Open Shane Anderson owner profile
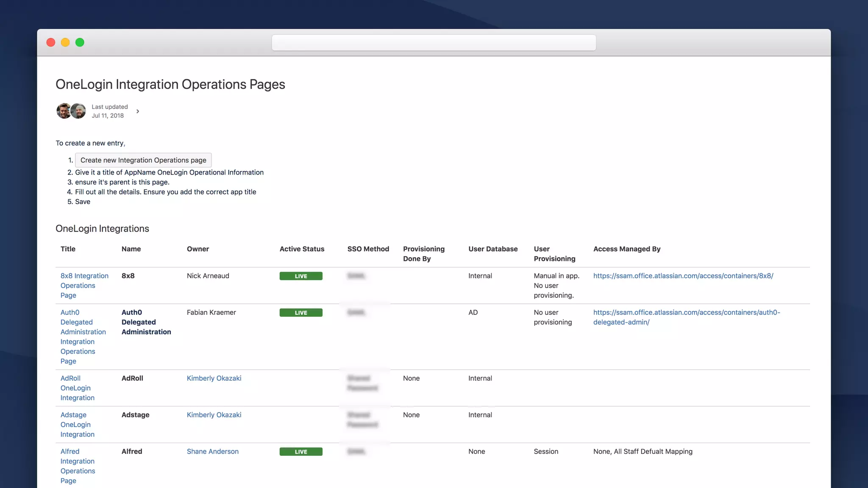Image resolution: width=868 pixels, height=488 pixels. pyautogui.click(x=213, y=452)
